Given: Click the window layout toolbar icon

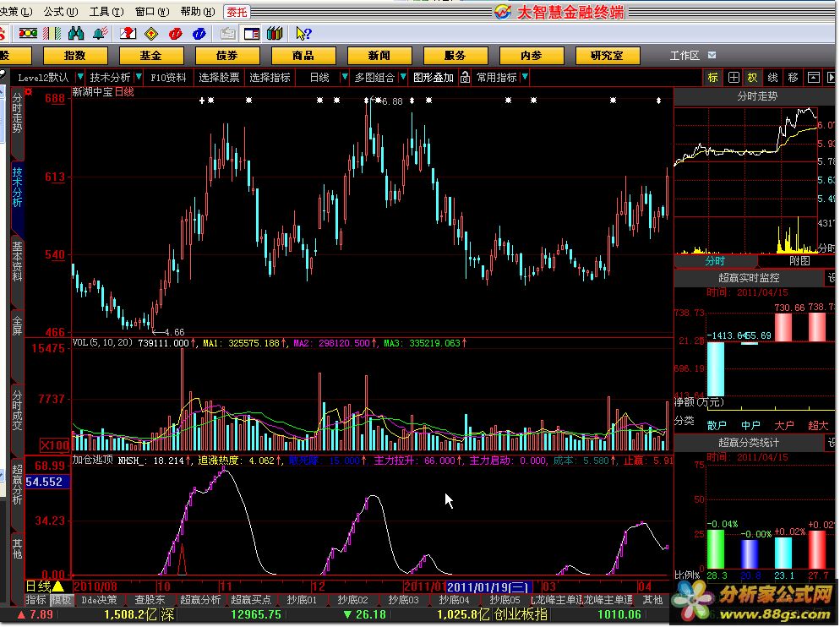Looking at the screenshot, I should pos(251,34).
